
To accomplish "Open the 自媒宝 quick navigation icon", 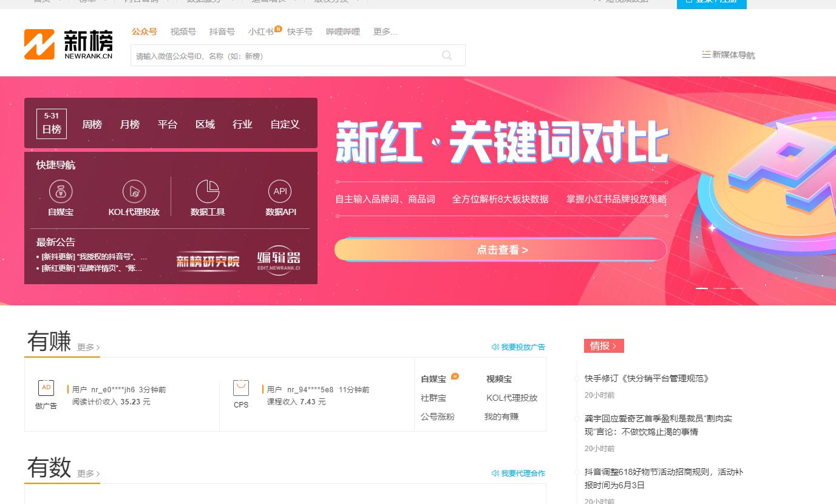I will pos(61,191).
